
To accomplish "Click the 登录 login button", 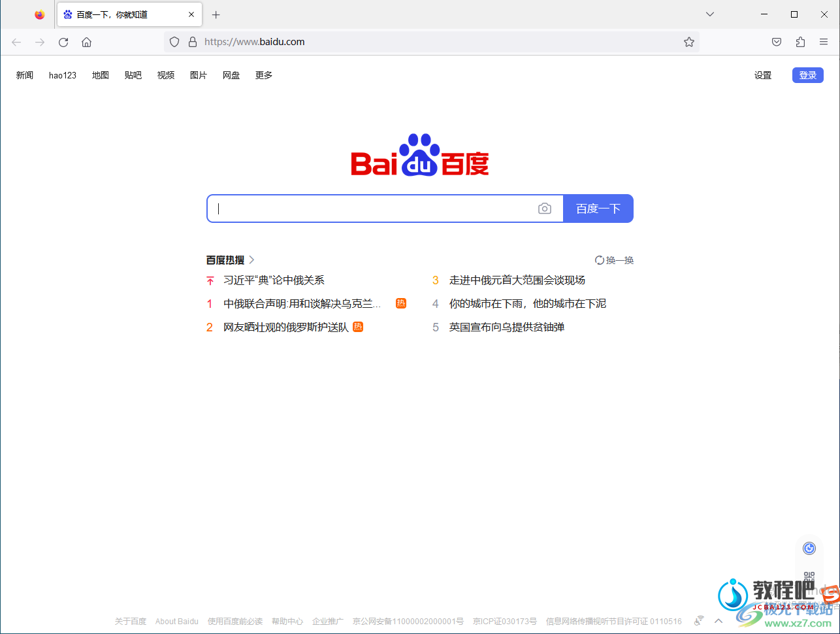I will point(808,75).
